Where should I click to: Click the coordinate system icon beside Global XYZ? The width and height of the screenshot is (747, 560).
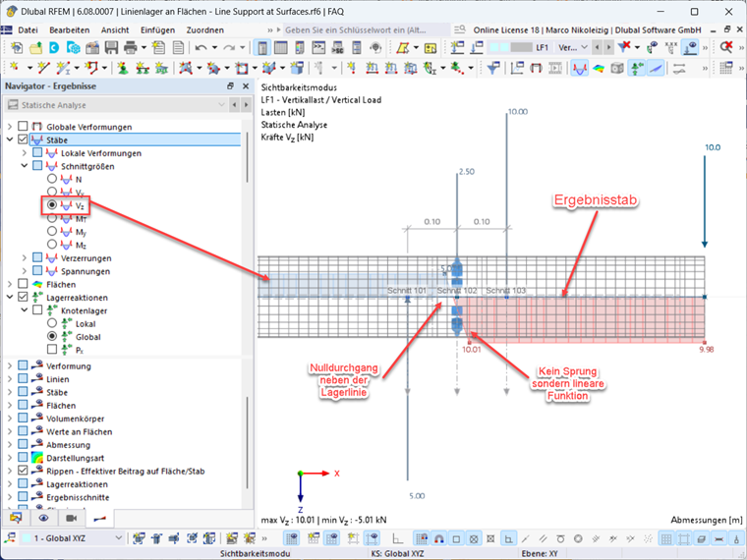tap(10, 538)
